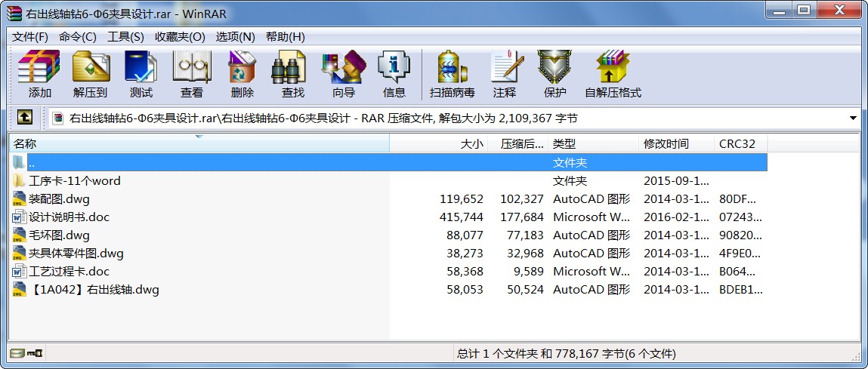
Task: Click the Delete (删除) toolbar icon
Action: click(x=242, y=75)
